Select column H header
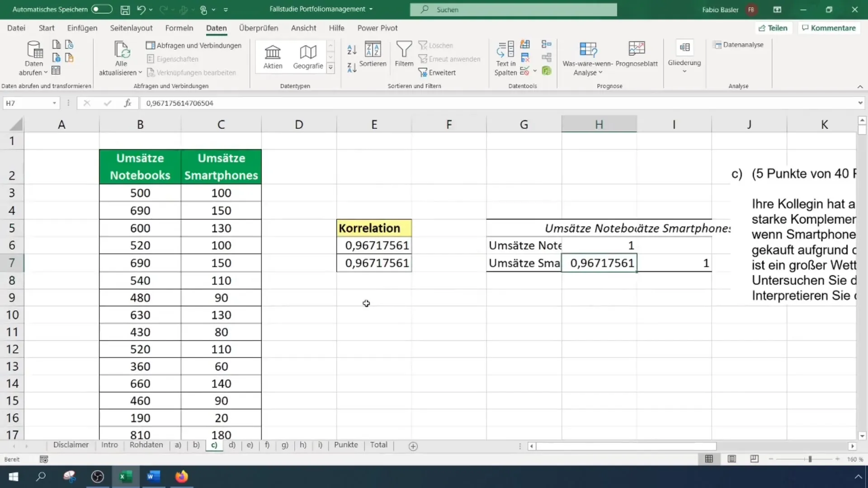Screen dimensions: 868x488 599,124
